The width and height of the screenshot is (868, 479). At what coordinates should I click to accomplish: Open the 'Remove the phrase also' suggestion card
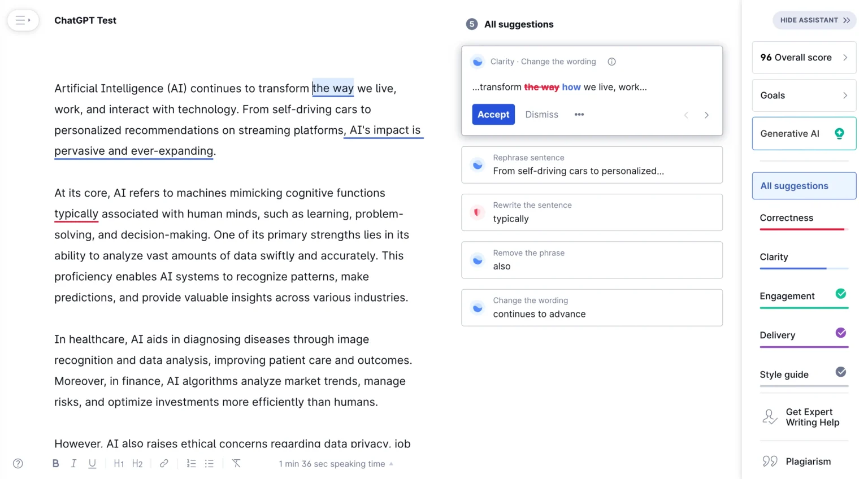point(592,260)
